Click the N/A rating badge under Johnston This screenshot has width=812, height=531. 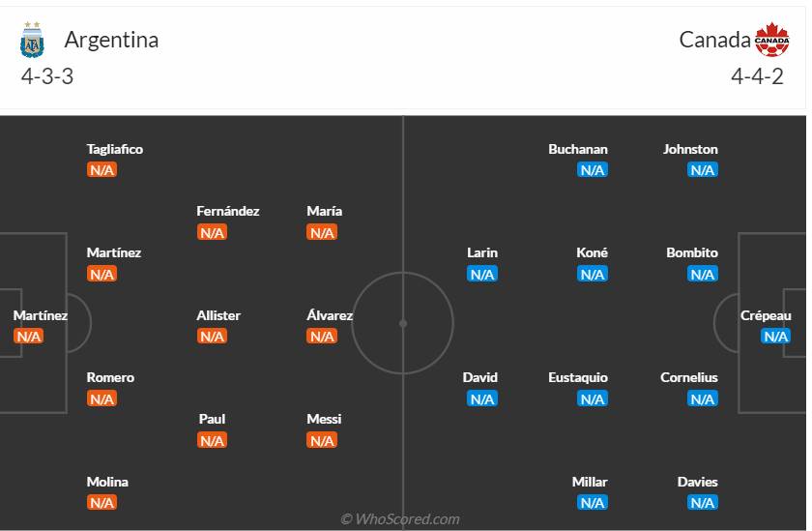(702, 170)
